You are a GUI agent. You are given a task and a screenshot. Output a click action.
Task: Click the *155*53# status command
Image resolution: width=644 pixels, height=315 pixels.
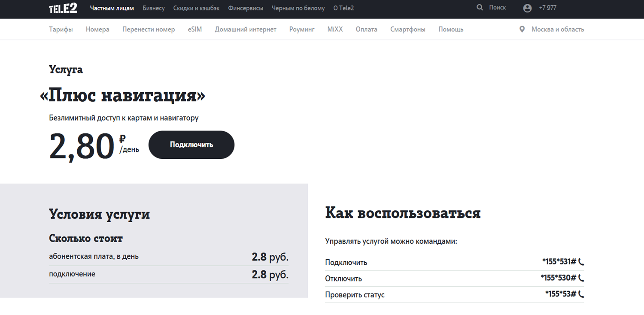[561, 294]
